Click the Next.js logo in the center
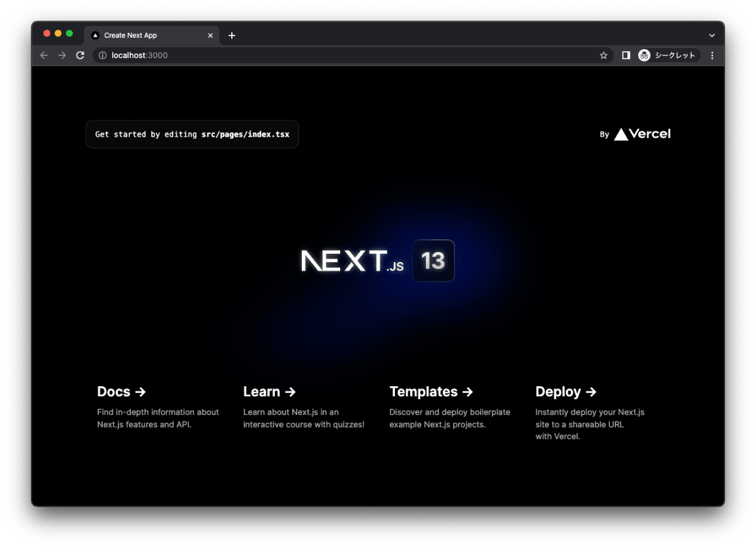 click(352, 260)
